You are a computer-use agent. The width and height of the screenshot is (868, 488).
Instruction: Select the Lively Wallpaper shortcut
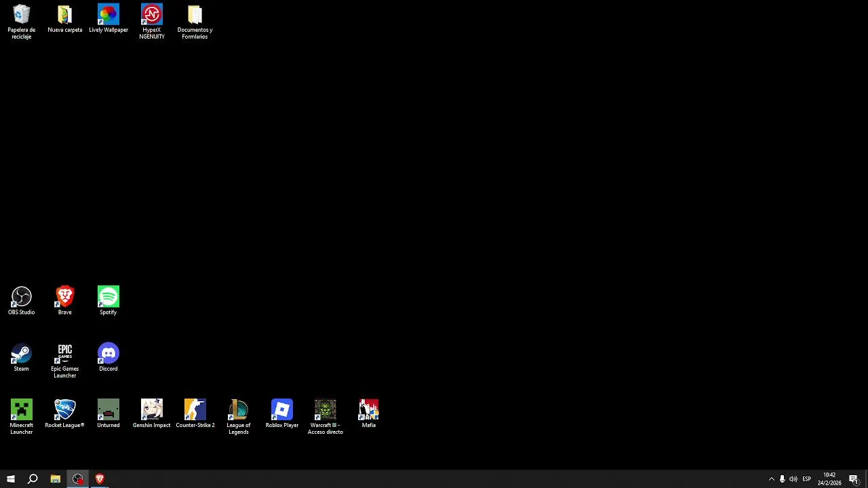[x=108, y=19]
